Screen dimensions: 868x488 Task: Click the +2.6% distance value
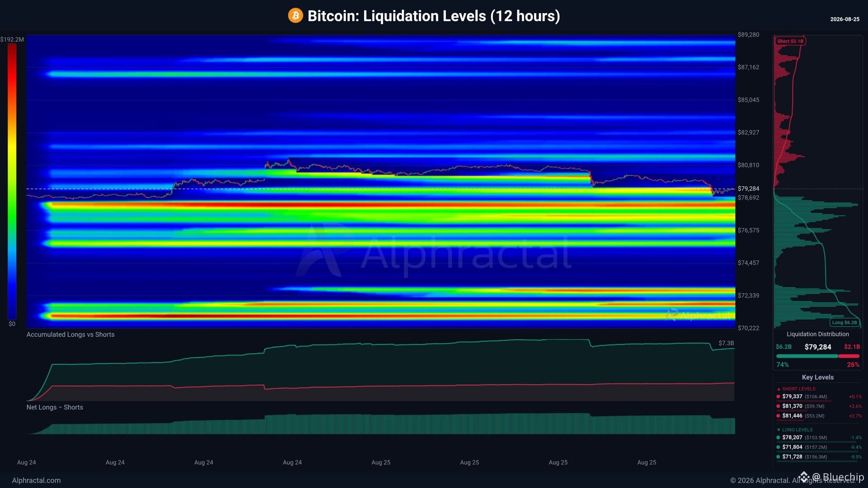855,406
